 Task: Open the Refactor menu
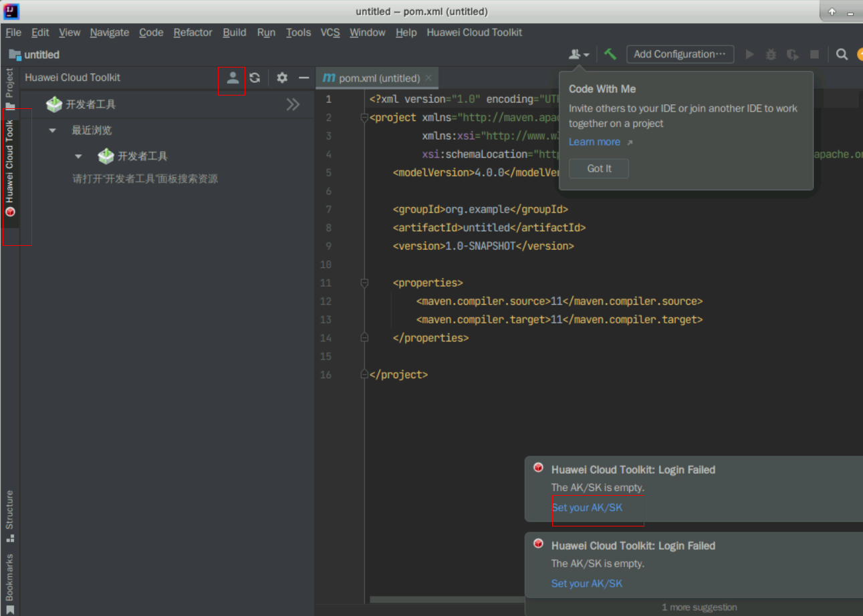193,32
